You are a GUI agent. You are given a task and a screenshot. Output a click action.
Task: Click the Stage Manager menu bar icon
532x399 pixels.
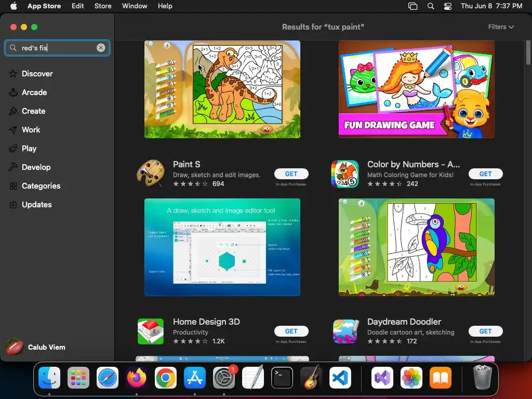413,6
